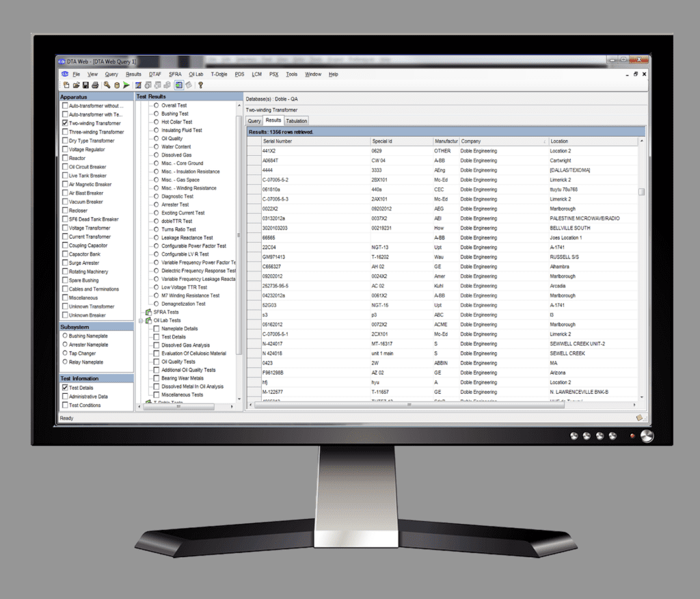700x599 pixels.
Task: Click the Help question mark icon
Action: pos(200,85)
